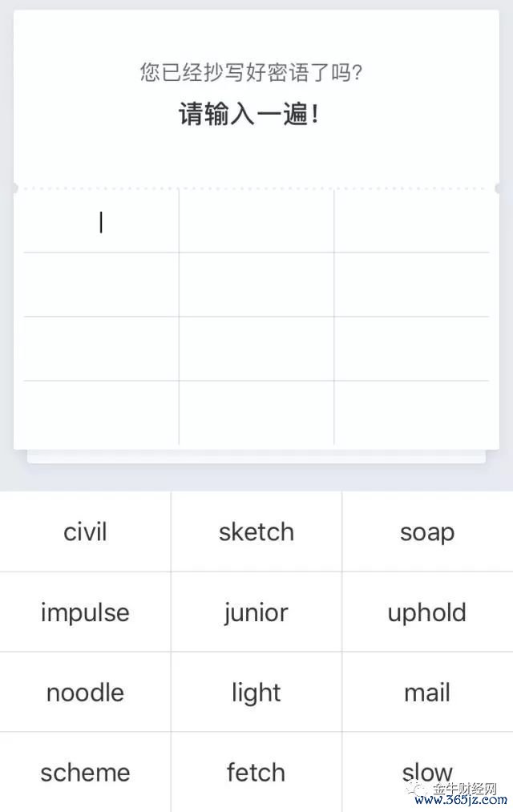
Task: Select the word "mail"
Action: point(427,692)
